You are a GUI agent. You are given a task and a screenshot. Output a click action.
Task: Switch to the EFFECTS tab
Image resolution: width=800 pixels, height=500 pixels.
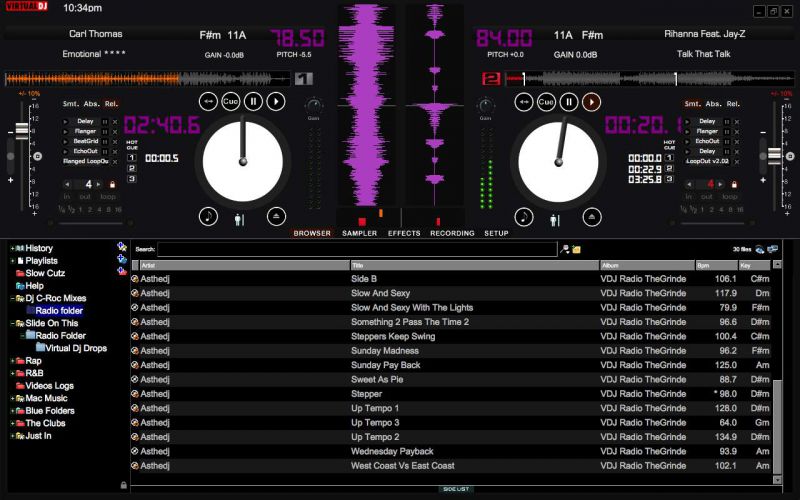(404, 233)
